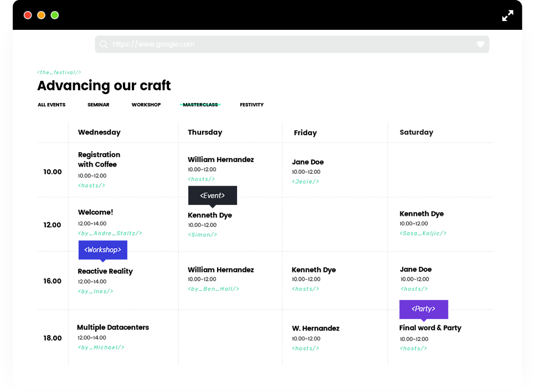Click the green window dot button
535x392 pixels.
[55, 15]
